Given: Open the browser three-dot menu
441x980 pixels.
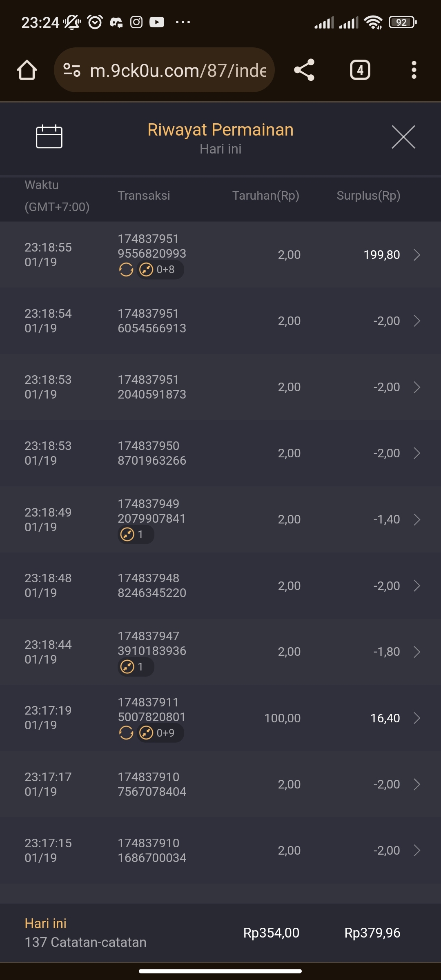Looking at the screenshot, I should pyautogui.click(x=414, y=70).
